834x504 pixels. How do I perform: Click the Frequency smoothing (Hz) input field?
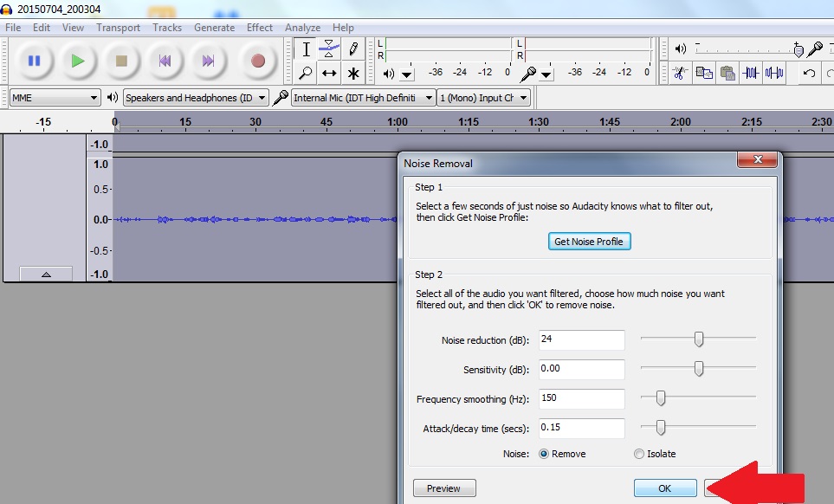(x=582, y=398)
